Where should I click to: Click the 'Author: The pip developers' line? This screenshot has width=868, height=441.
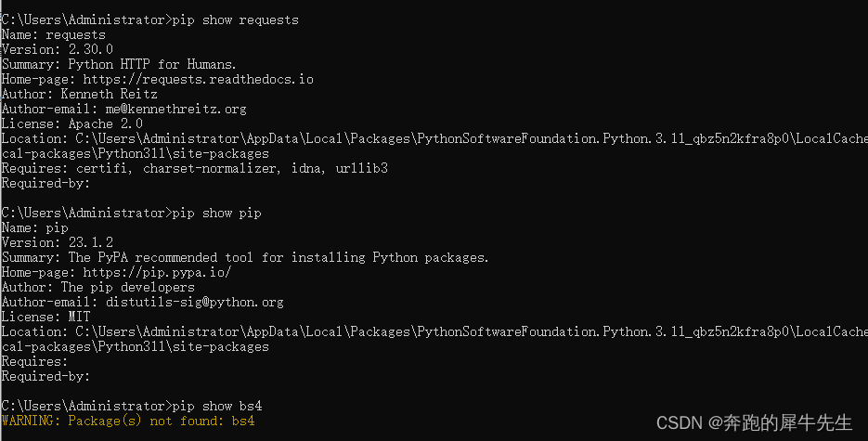[x=98, y=287]
